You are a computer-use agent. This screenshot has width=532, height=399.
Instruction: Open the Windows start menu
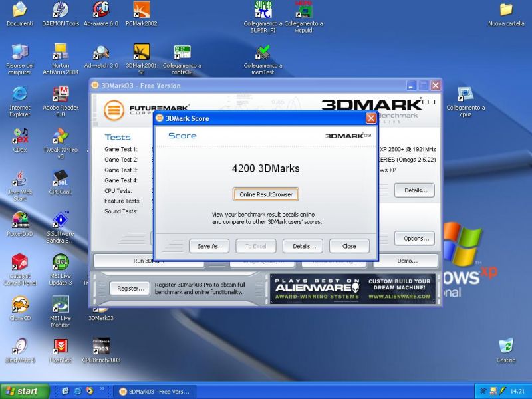25,391
